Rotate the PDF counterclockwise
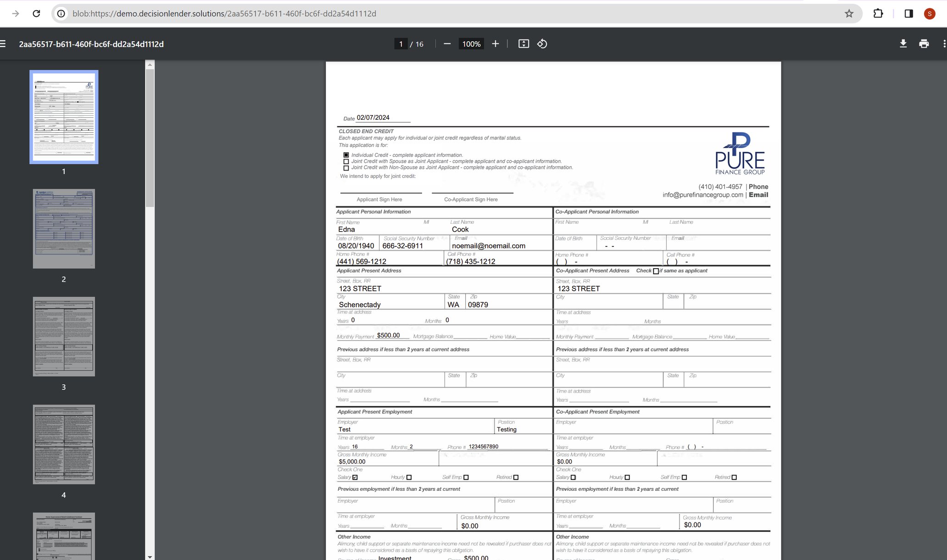The width and height of the screenshot is (947, 560). (542, 44)
